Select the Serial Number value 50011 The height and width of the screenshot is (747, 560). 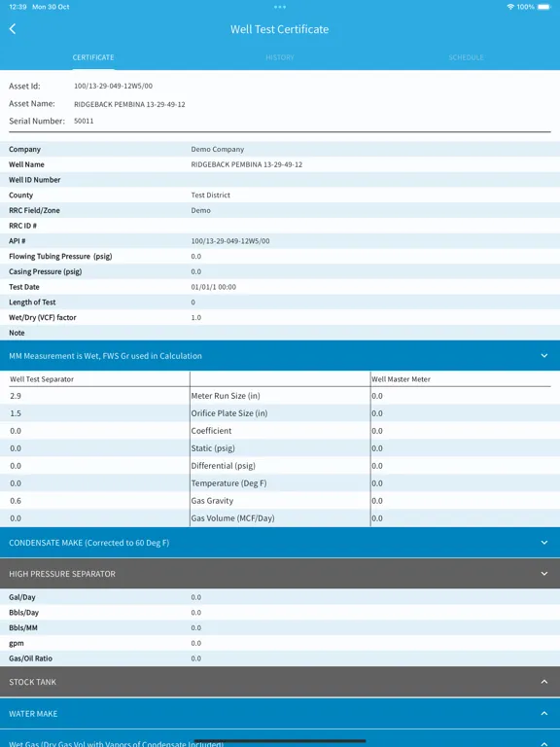[x=84, y=121]
